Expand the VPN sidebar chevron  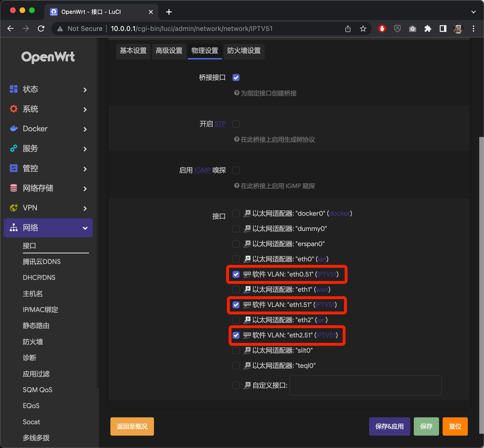[85, 208]
